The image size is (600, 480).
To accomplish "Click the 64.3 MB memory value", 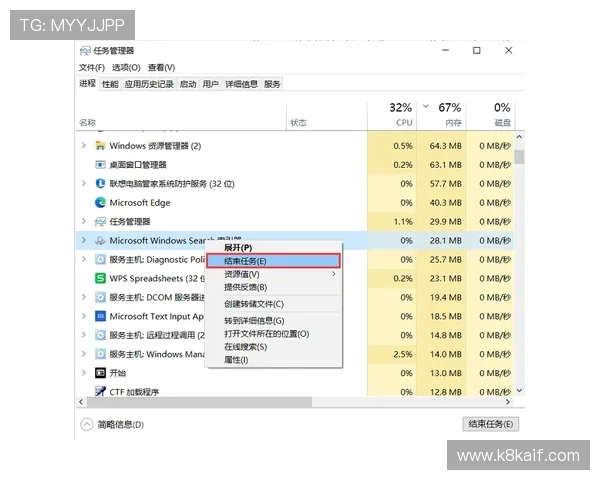I will click(445, 146).
